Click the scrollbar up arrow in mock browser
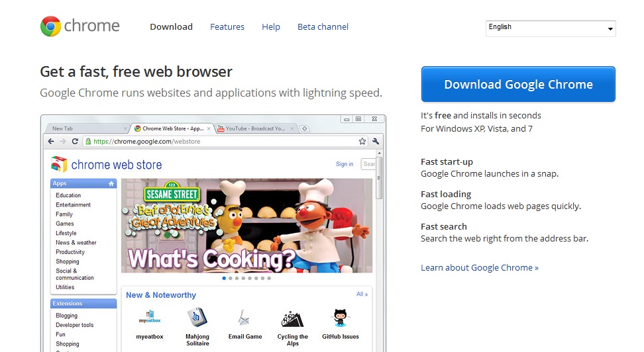This screenshot has height=352, width=644. pyautogui.click(x=380, y=153)
